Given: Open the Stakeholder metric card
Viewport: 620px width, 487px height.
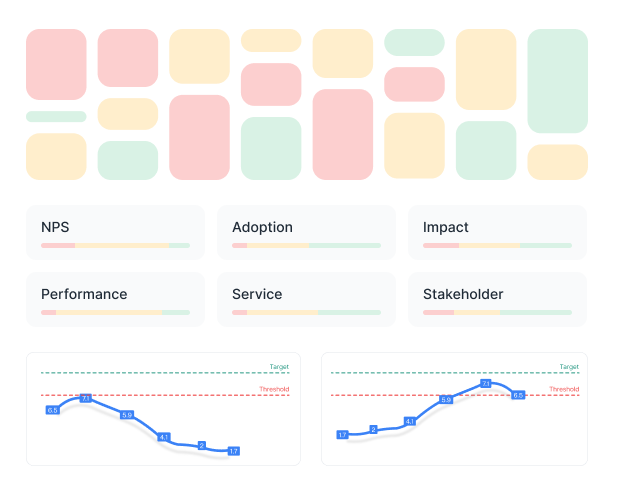Looking at the screenshot, I should (x=497, y=299).
